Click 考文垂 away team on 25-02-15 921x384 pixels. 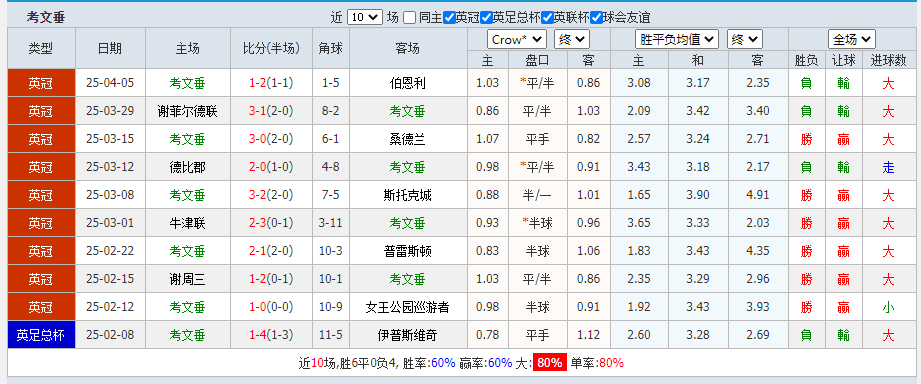coord(408,279)
